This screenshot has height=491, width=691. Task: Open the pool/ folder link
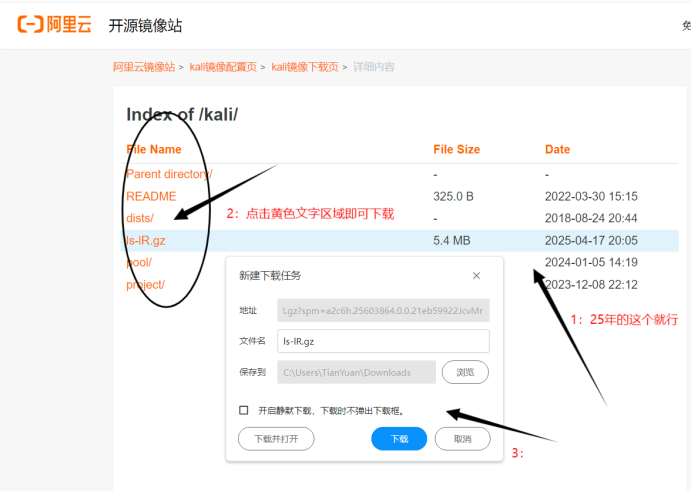tap(139, 263)
